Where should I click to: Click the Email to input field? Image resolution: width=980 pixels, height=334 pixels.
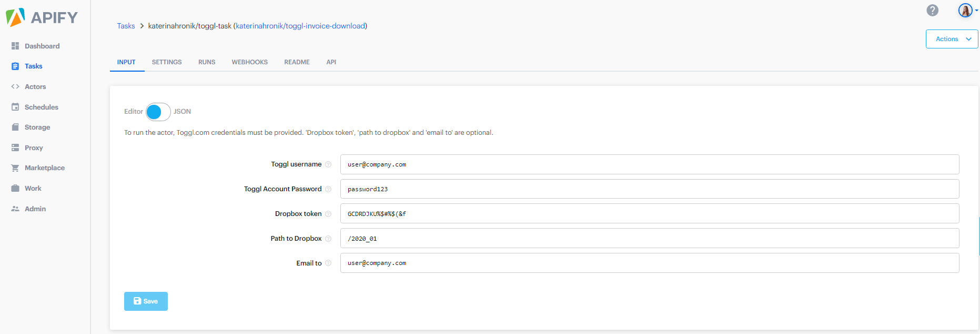650,263
